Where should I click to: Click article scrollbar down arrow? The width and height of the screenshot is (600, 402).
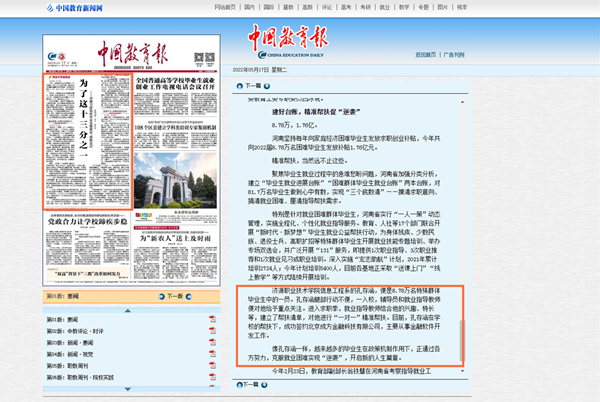tap(462, 371)
